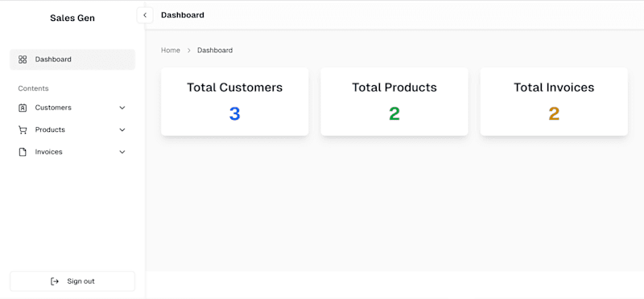Open the Dashboard label in the sidebar
This screenshot has width=644, height=299.
pos(53,59)
